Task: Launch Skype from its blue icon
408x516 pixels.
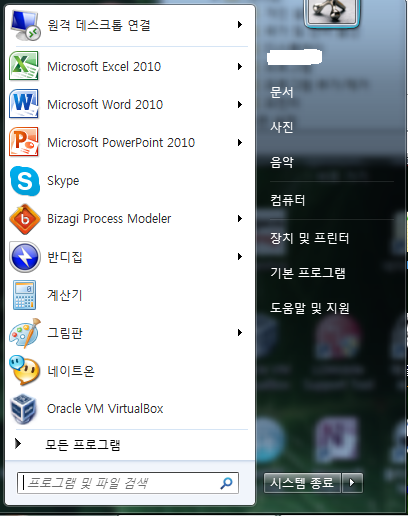Action: tap(25, 181)
